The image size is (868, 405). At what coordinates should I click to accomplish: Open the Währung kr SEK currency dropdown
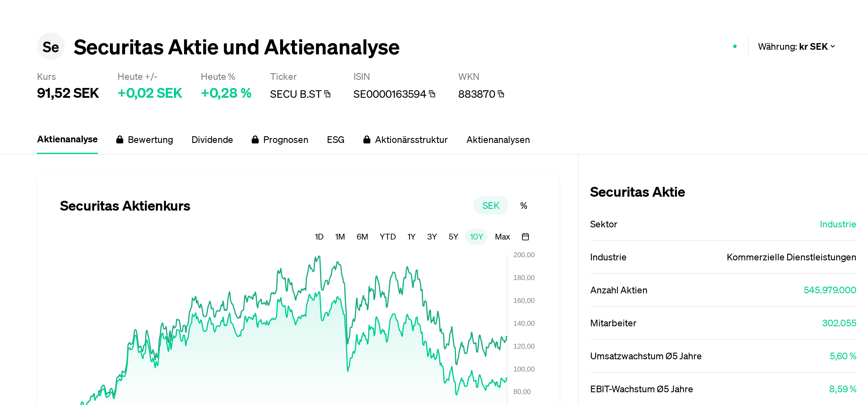[x=797, y=47]
